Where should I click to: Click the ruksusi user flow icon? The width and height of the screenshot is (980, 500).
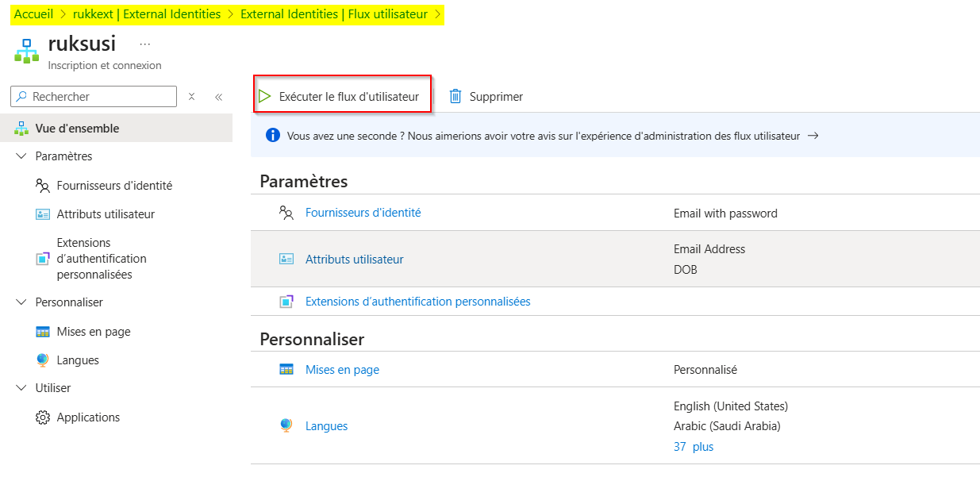26,50
